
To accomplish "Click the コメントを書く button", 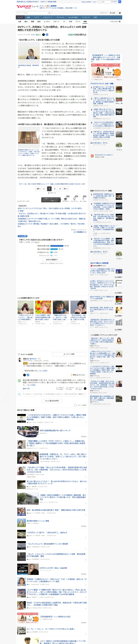I will point(69,354).
